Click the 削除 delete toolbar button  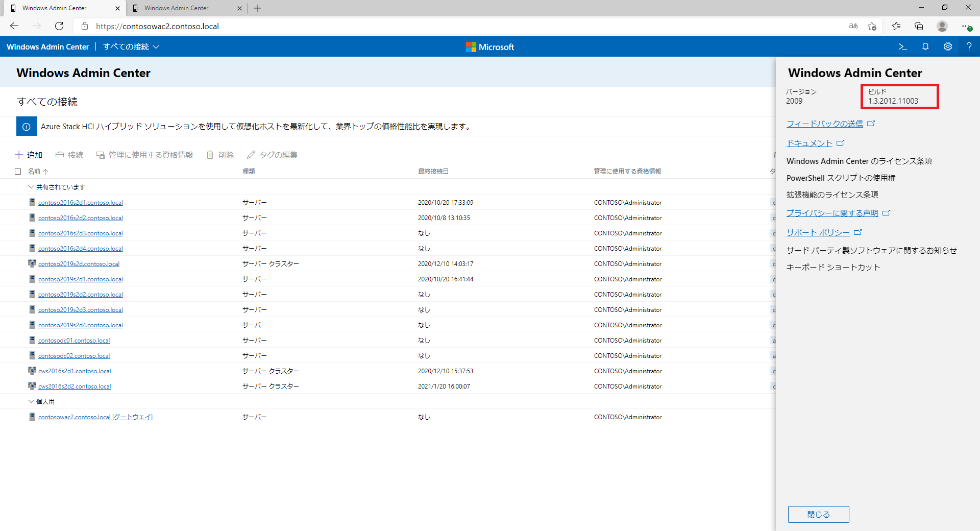point(220,155)
